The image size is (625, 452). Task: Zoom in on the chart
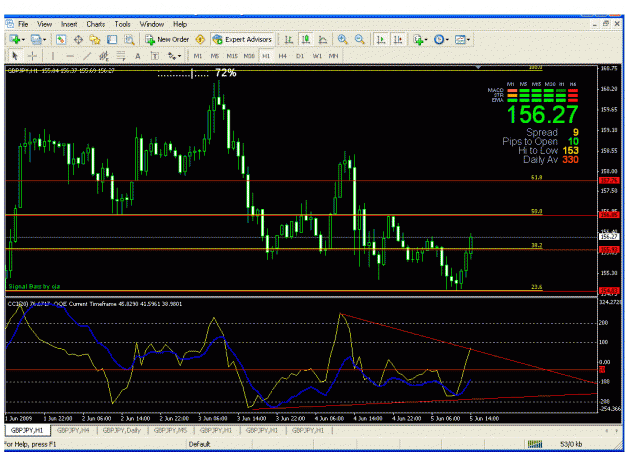tap(342, 39)
